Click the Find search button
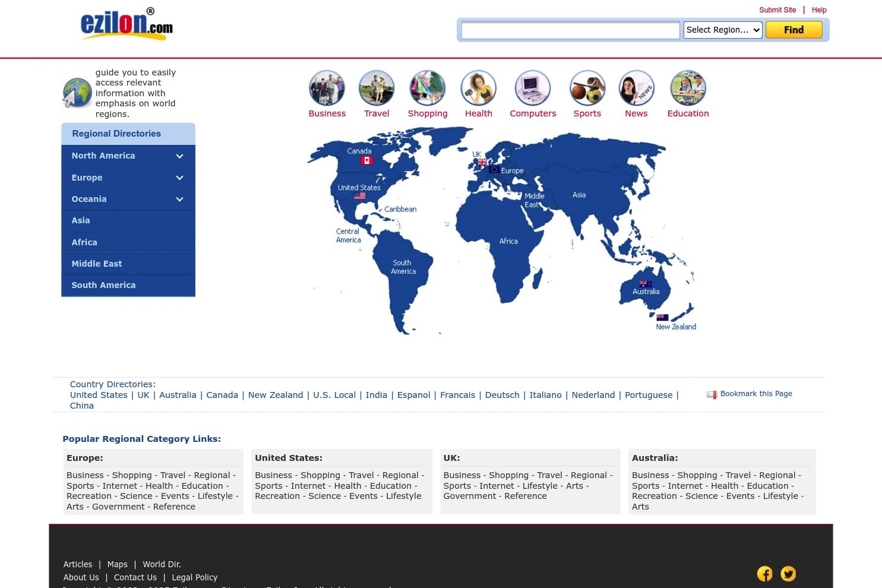The image size is (882, 588). click(794, 29)
